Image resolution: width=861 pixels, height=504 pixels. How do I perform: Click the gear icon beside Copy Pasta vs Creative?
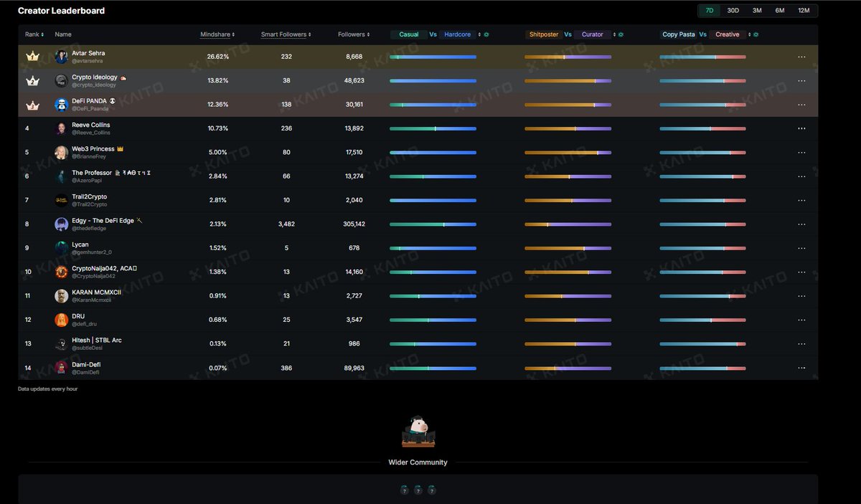[756, 34]
